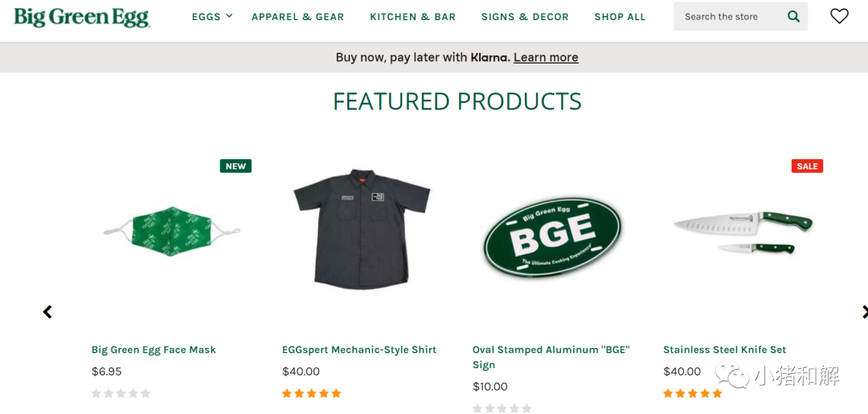Open the EGGspert Mechanic-Style Shirt link
This screenshot has height=414, width=868.
[358, 350]
